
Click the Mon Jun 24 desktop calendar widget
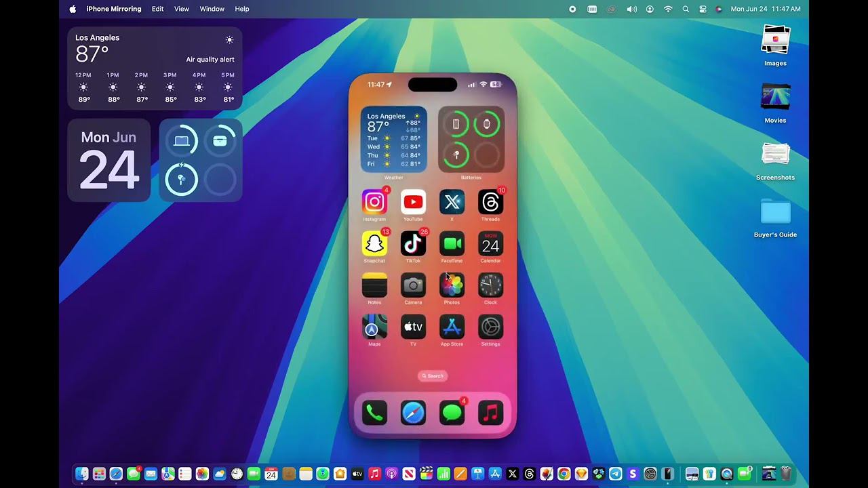tap(108, 160)
